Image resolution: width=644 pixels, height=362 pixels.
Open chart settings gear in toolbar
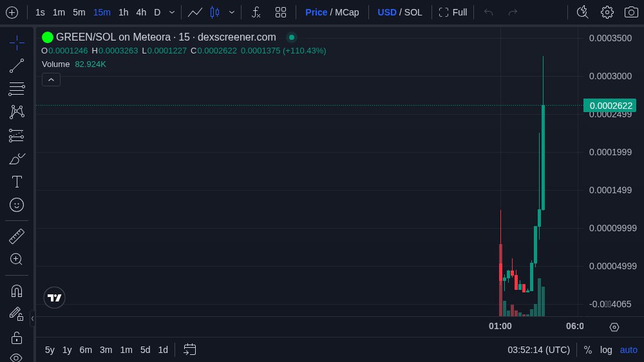click(x=607, y=12)
